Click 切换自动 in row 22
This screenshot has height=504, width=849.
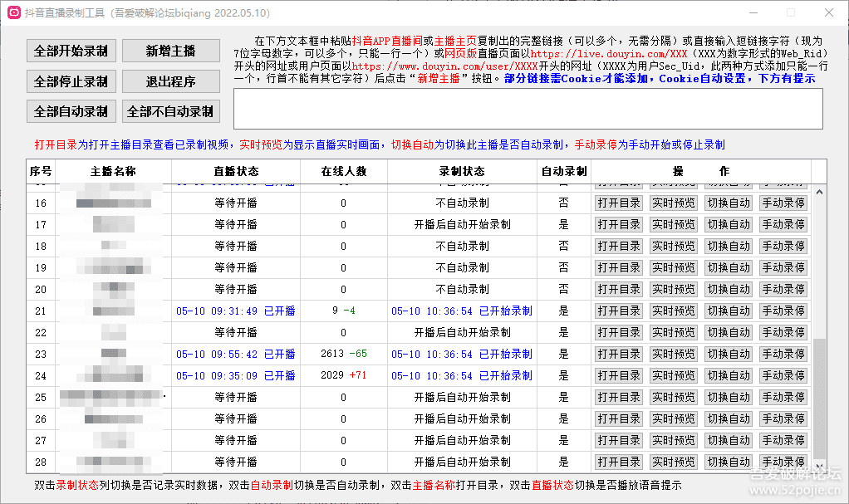[x=729, y=332]
